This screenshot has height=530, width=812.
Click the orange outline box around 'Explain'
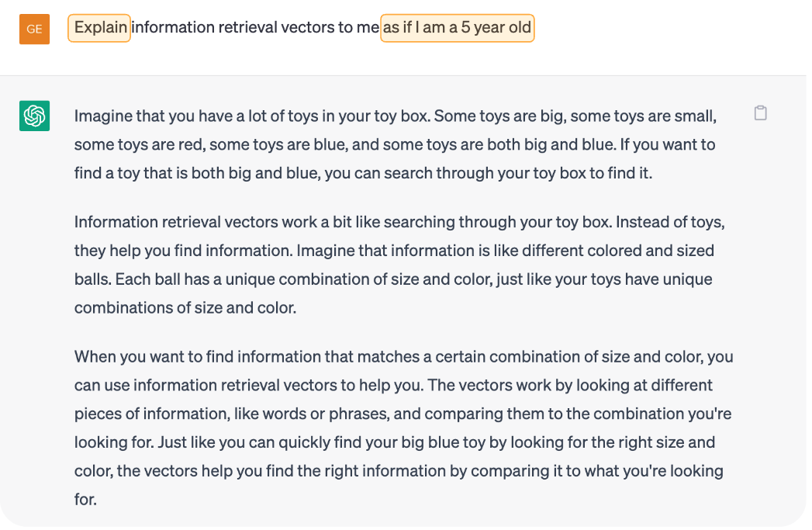(x=99, y=27)
